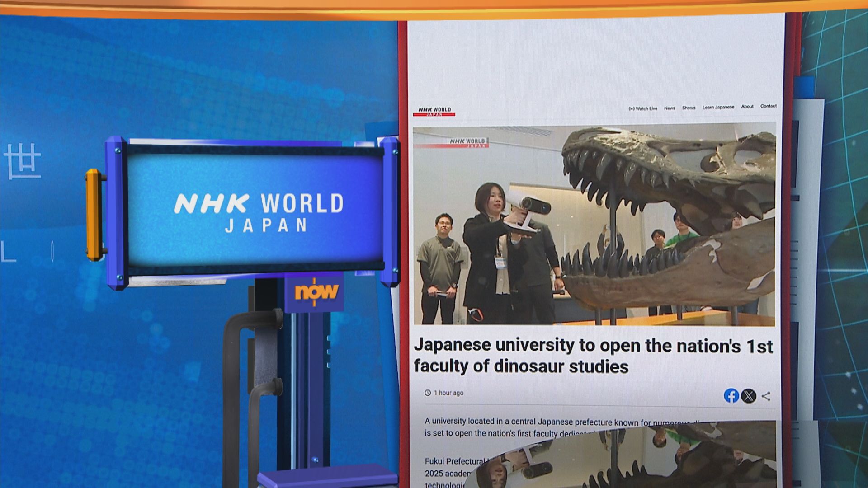Viewport: 868px width, 488px height.
Task: Click the 1 hour ago timestamp text
Action: [x=448, y=393]
